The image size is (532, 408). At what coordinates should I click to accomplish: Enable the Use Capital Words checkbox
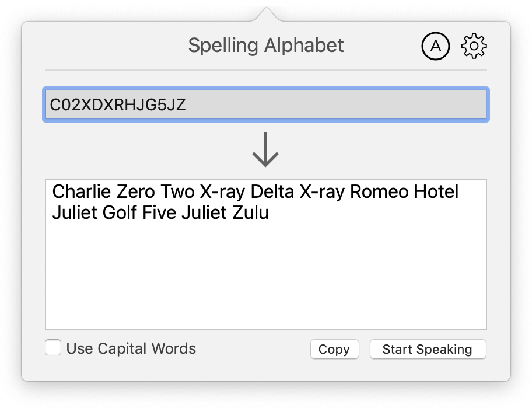pos(53,348)
